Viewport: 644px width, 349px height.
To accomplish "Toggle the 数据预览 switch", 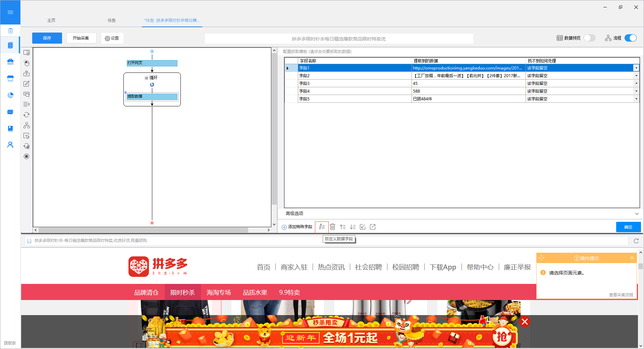I will 589,38.
